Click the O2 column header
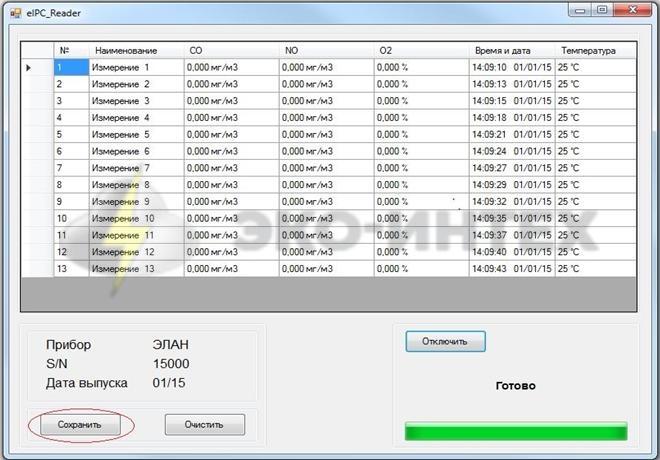Image resolution: width=660 pixels, height=460 pixels. pyautogui.click(x=420, y=50)
